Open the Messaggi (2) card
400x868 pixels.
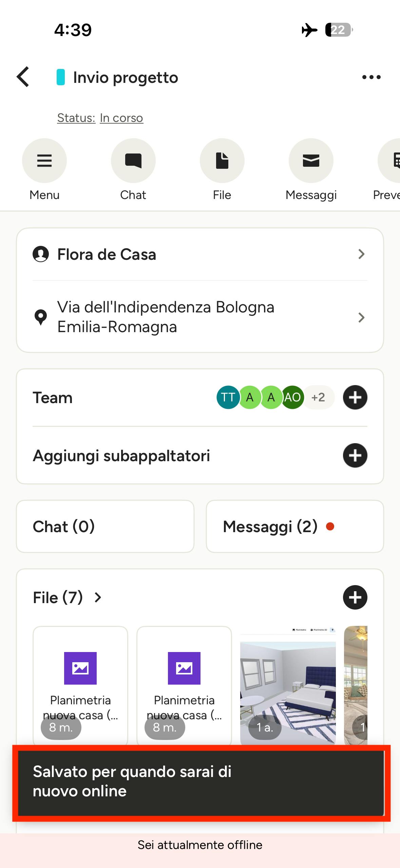point(295,526)
